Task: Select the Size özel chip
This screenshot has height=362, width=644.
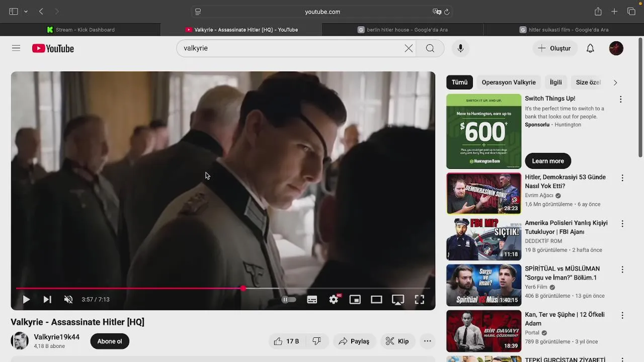Action: (x=588, y=82)
